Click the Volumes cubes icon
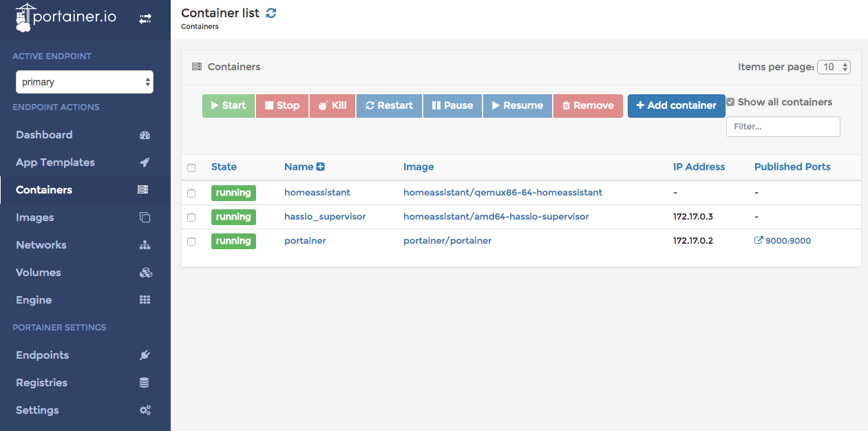Screen dimensions: 868x431 [145, 273]
